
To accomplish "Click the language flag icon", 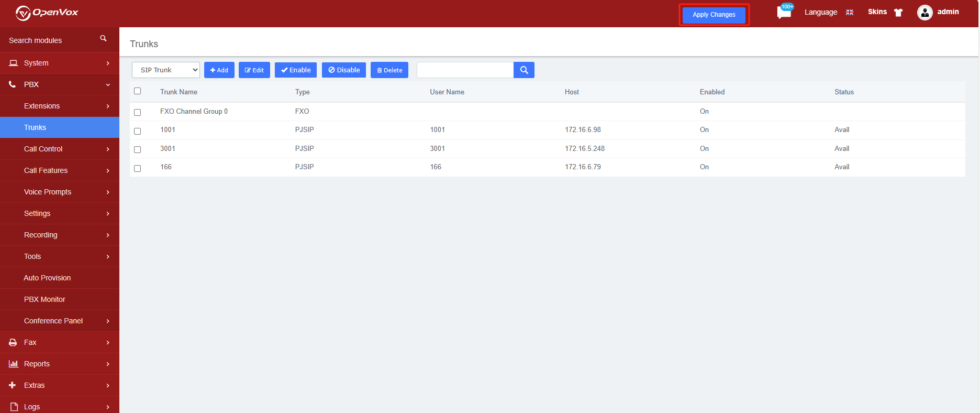I will pyautogui.click(x=850, y=13).
